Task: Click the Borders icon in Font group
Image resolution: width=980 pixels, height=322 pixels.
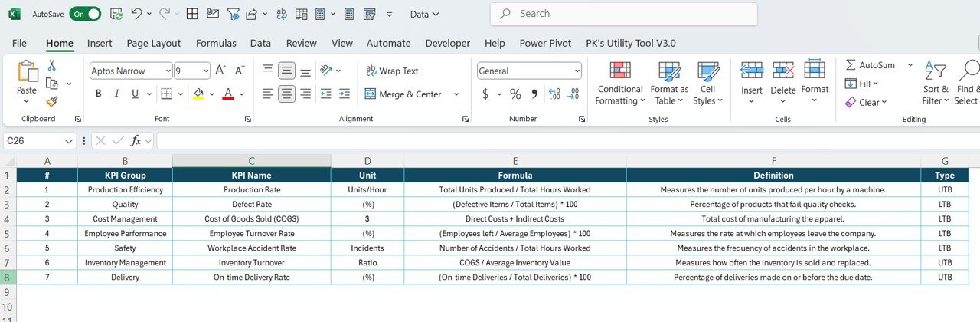Action: pyautogui.click(x=166, y=94)
